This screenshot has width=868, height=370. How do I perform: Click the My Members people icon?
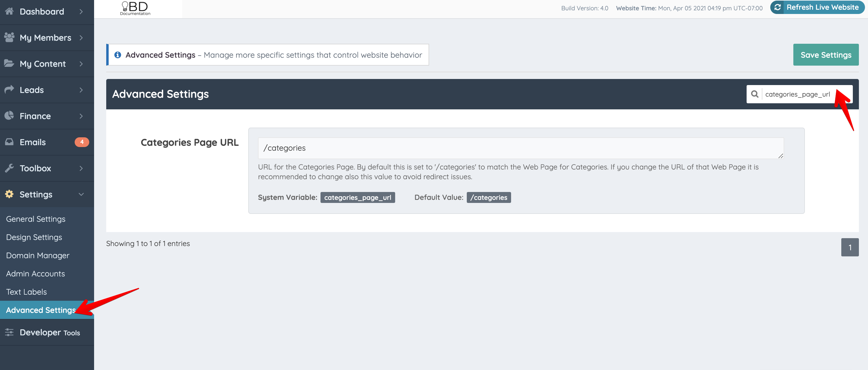click(9, 37)
